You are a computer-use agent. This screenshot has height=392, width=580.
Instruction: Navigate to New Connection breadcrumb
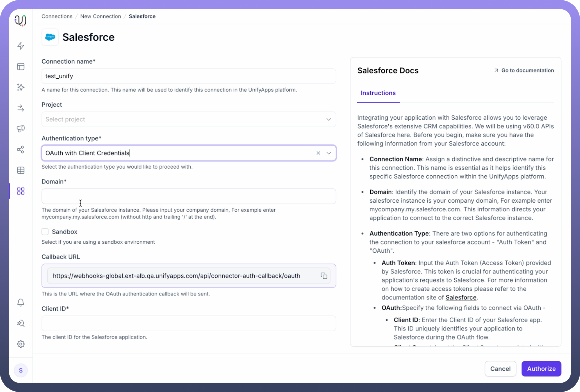point(101,16)
